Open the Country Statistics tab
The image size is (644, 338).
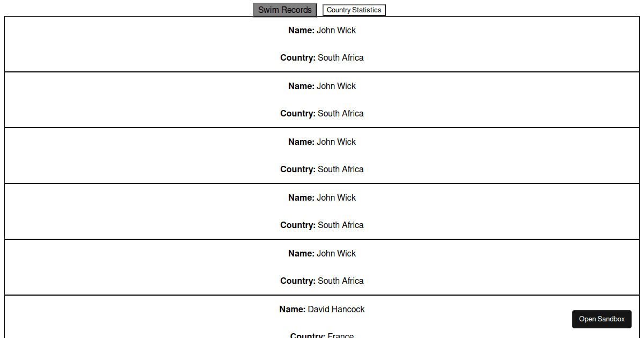click(354, 10)
